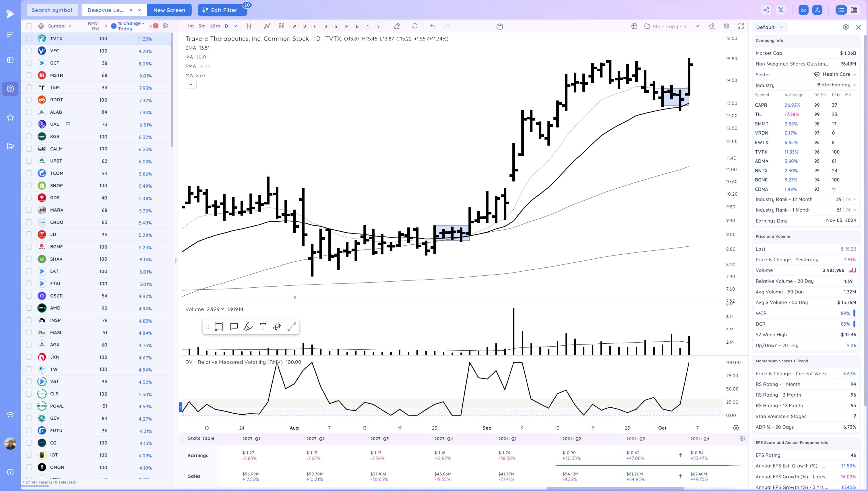Select the trendline drawing tool
This screenshot has height=491, width=868.
point(292,326)
